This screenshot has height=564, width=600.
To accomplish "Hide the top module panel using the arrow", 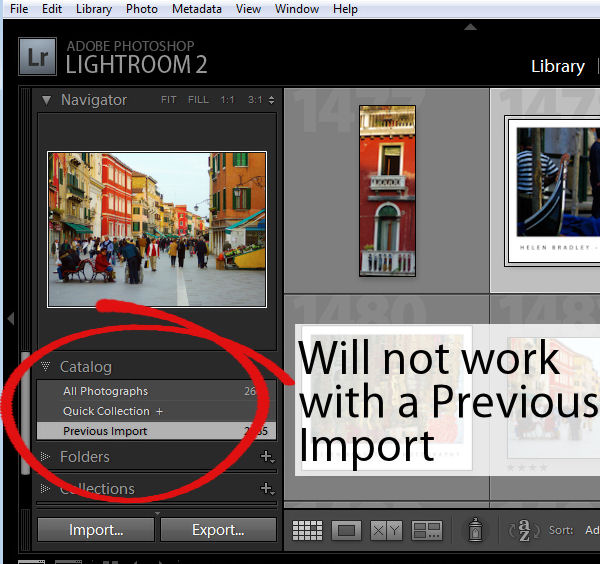I will pyautogui.click(x=470, y=27).
